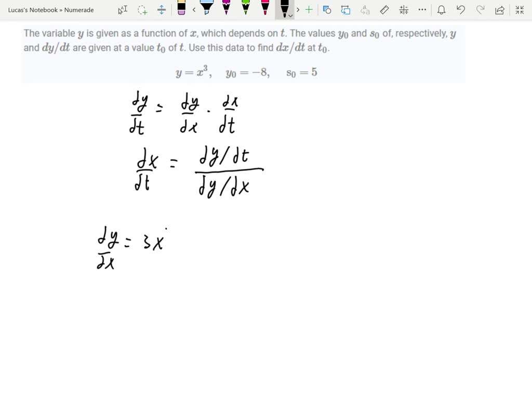Enable the text selection cursor tool
Image resolution: width=532 pixels, height=399 pixels.
click(123, 9)
